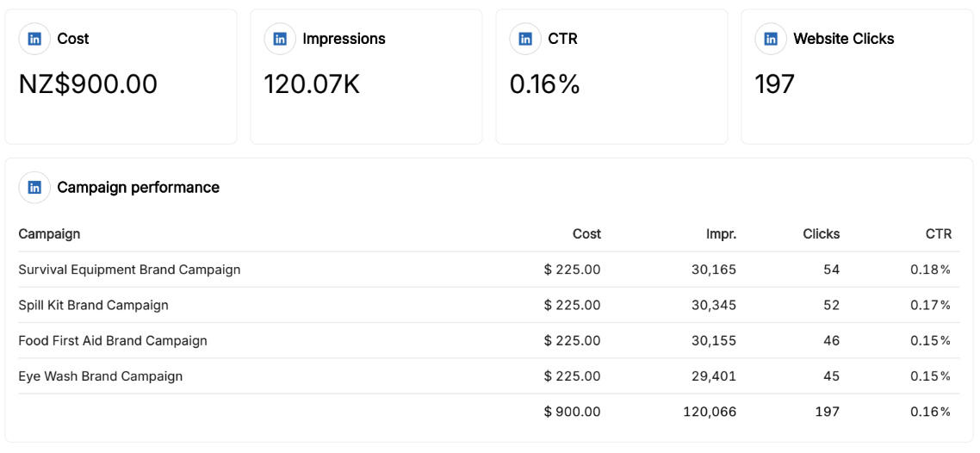980x453 pixels.
Task: Open the Survival Equipment Brand Campaign row
Action: 129,270
